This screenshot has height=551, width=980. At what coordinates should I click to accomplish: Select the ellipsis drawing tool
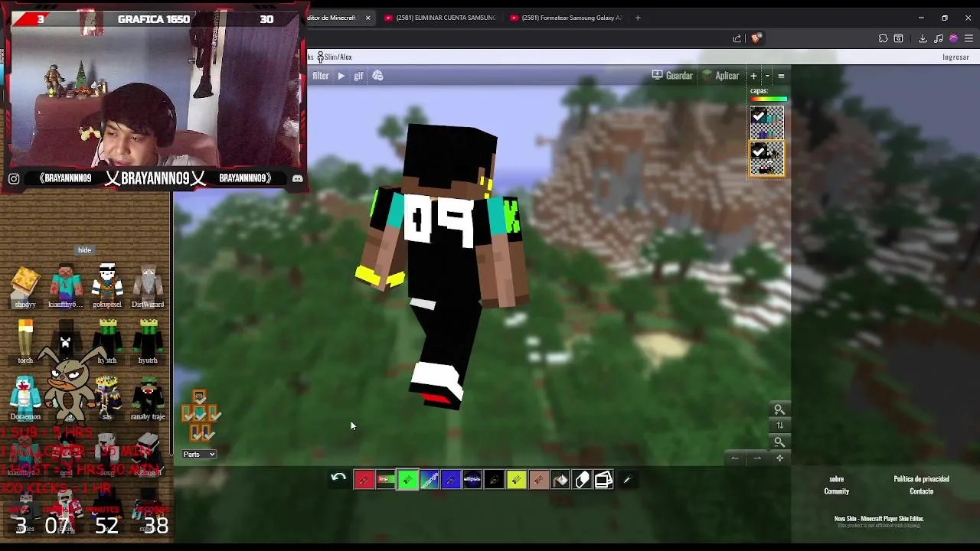coord(472,480)
